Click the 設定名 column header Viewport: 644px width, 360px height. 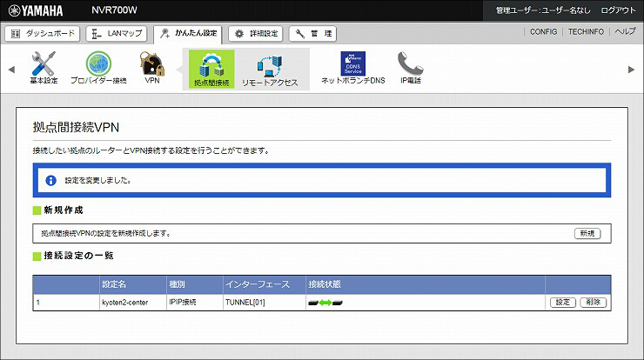132,284
